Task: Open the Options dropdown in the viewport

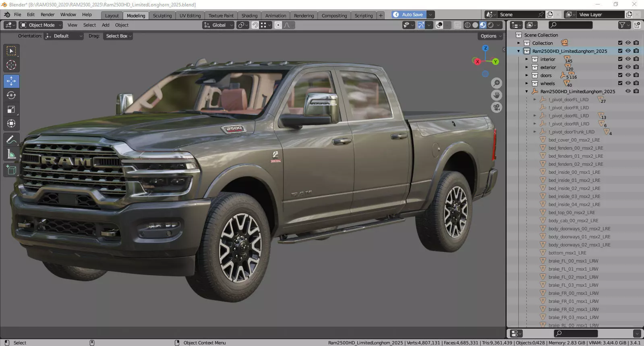Action: [491, 36]
